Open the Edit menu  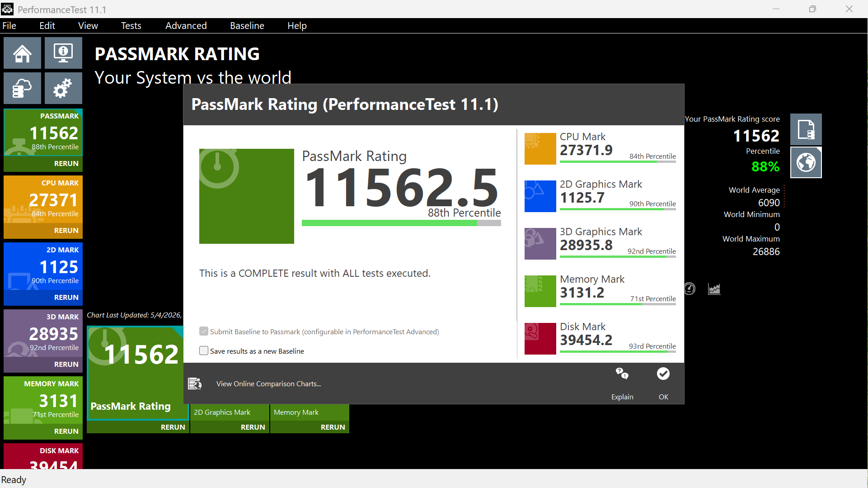[47, 26]
